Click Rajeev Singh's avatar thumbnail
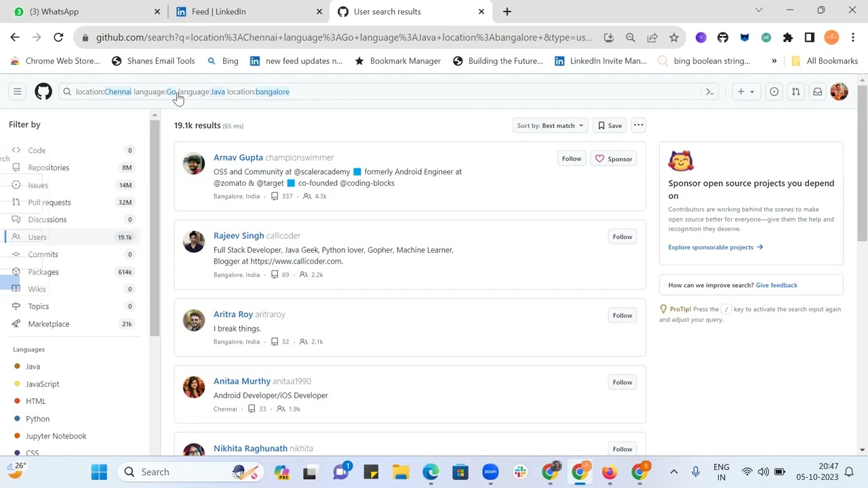The width and height of the screenshot is (868, 488). [194, 241]
